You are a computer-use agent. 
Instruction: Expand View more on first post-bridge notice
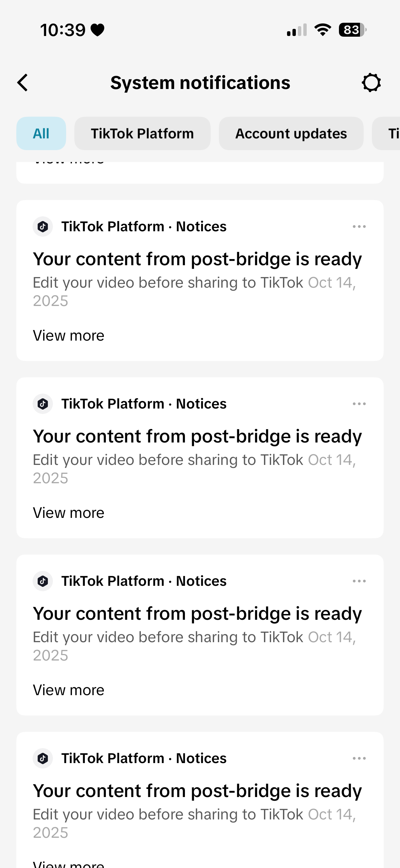(69, 336)
